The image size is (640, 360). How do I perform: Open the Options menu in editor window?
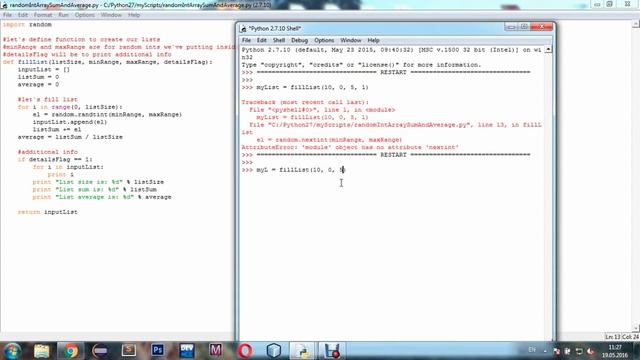tap(84, 15)
